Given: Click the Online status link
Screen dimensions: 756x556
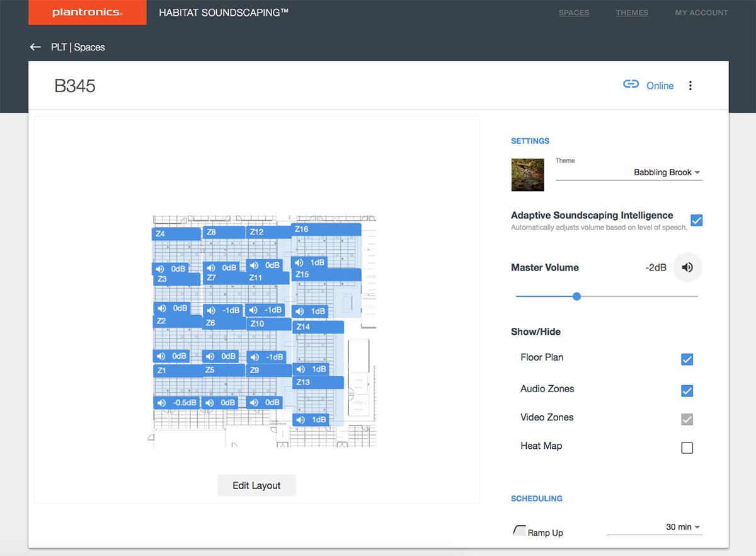Looking at the screenshot, I should 660,86.
